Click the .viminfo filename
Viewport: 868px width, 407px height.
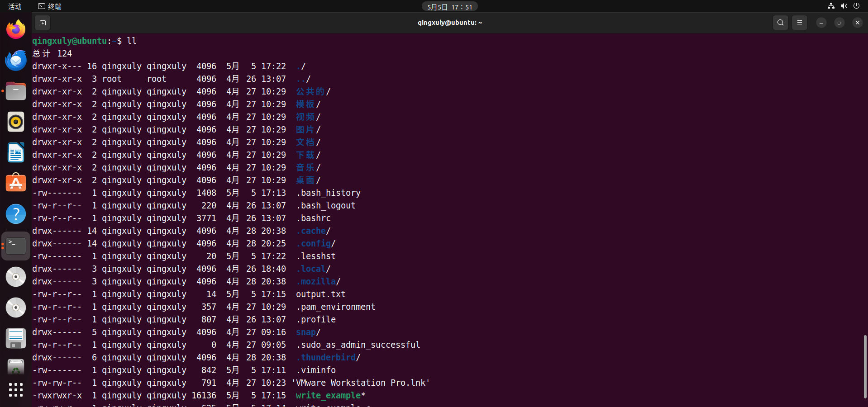coord(316,370)
